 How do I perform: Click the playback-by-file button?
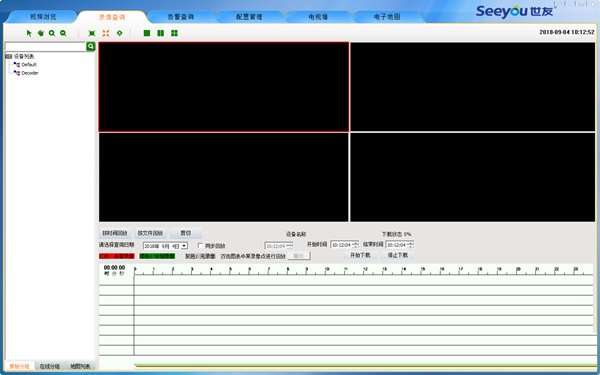click(150, 233)
